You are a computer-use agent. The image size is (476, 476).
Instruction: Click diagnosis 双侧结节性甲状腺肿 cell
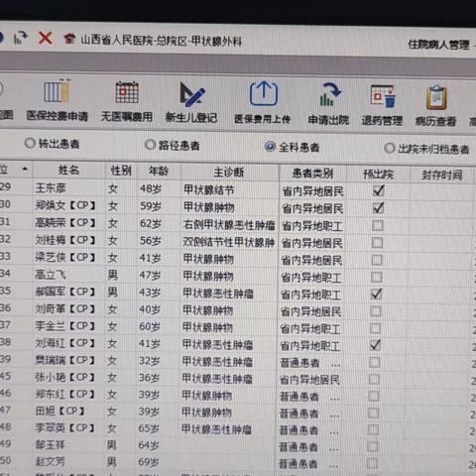pos(228,242)
